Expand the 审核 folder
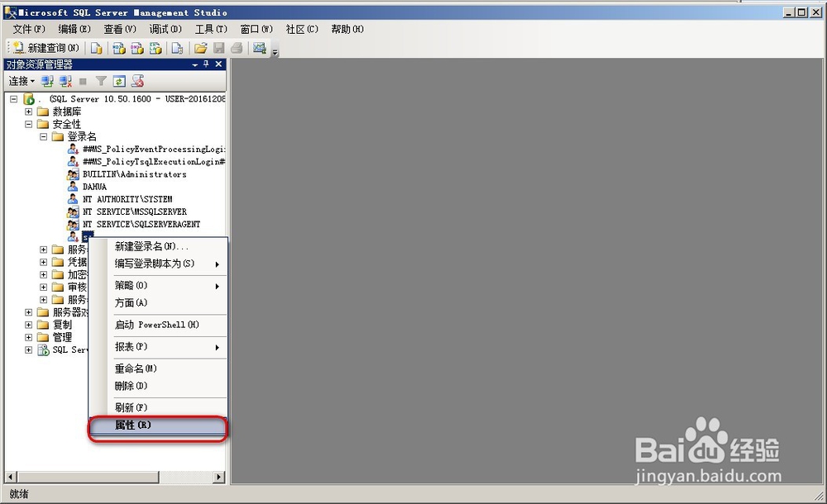 point(43,288)
